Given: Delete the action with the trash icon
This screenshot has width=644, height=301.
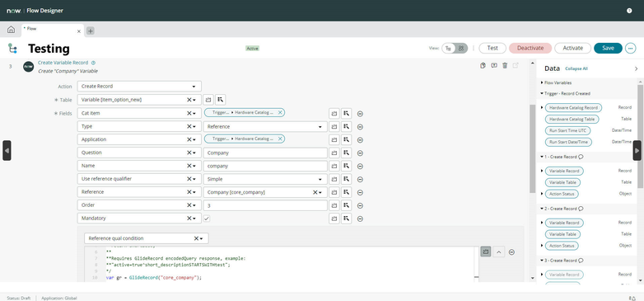Looking at the screenshot, I should [505, 65].
